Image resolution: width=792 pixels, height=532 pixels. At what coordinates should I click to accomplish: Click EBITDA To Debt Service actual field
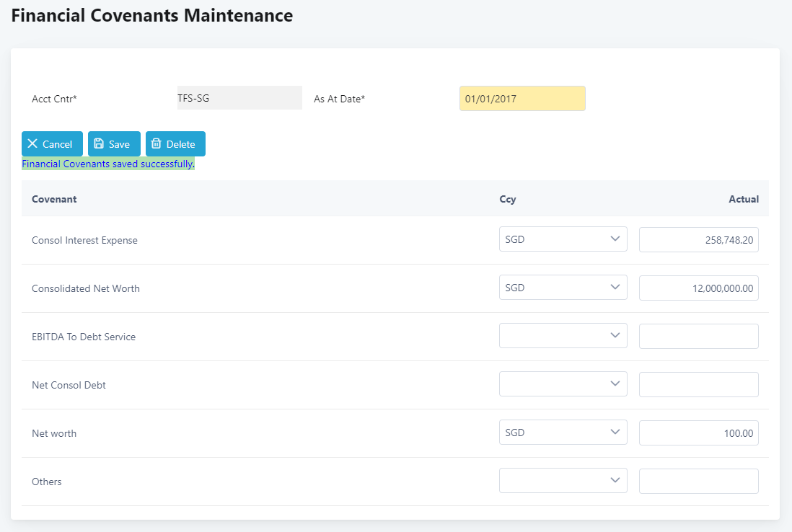pyautogui.click(x=698, y=337)
